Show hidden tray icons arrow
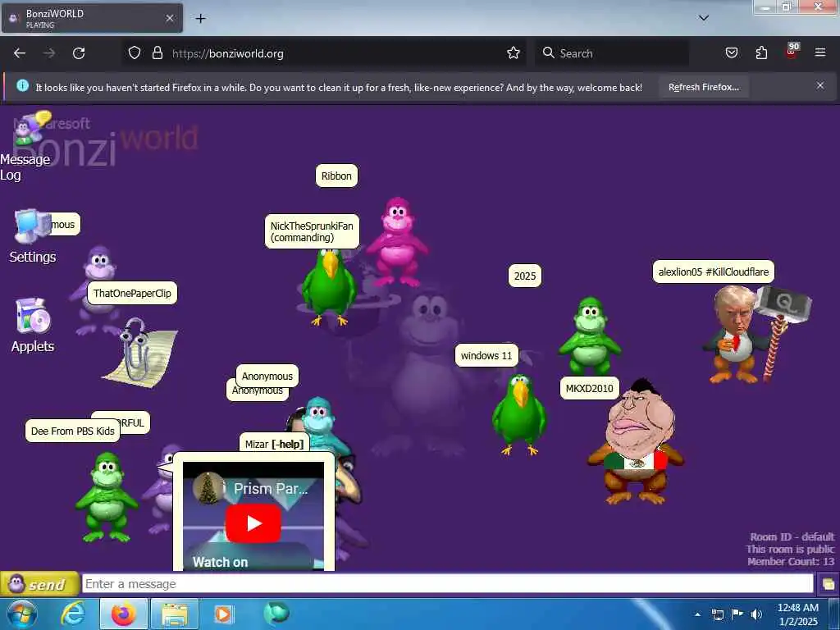840x630 pixels. click(697, 614)
